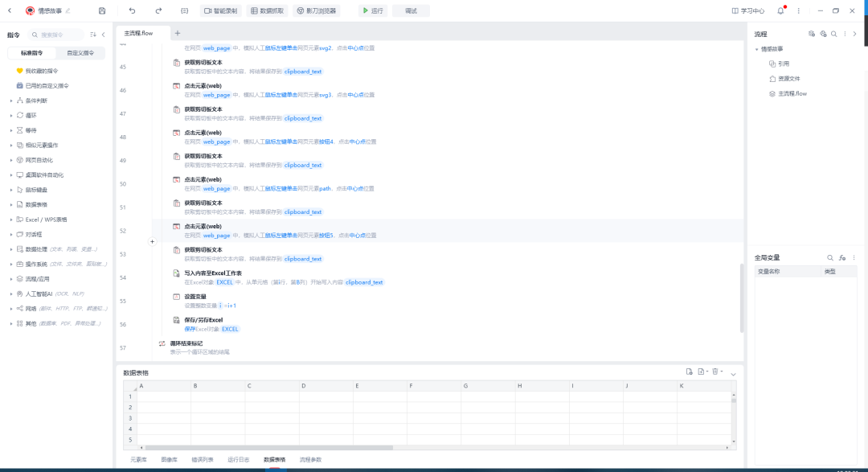Collapse the 指令 panel with its arrow

104,35
